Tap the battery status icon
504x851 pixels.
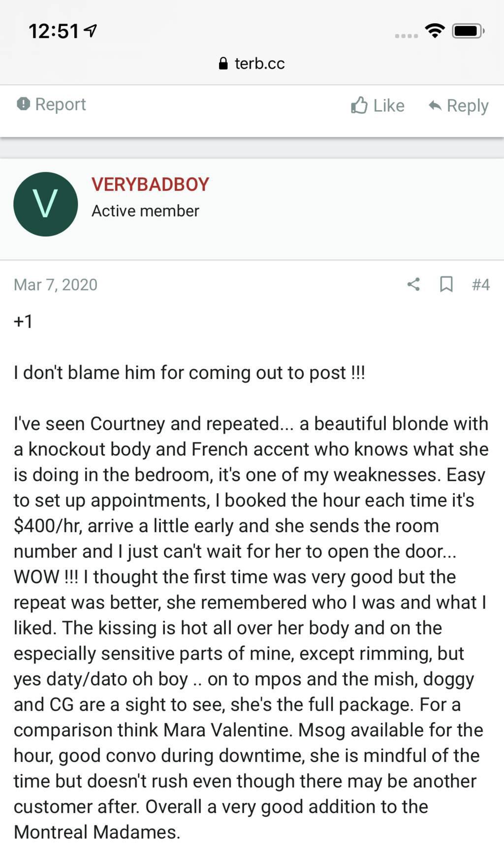tap(468, 31)
